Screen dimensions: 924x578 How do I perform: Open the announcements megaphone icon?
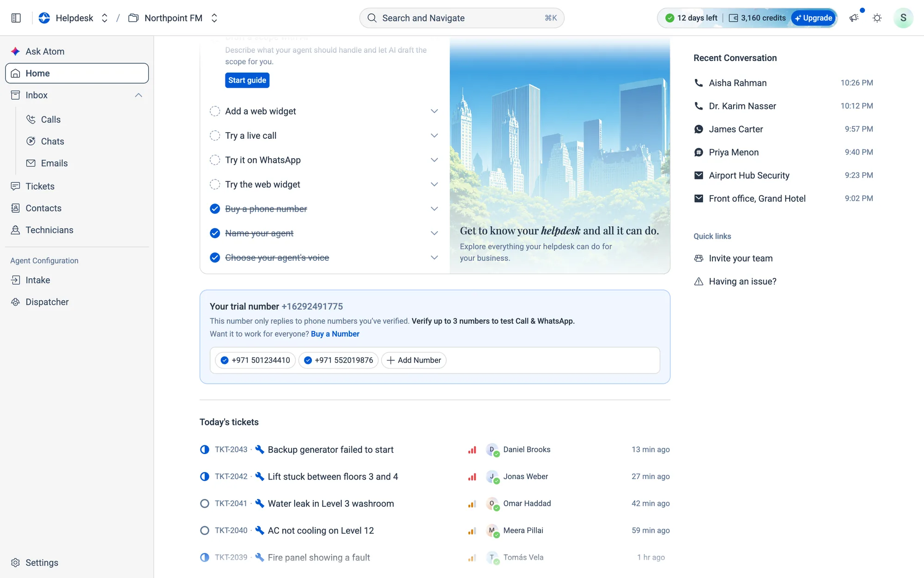[x=854, y=18]
